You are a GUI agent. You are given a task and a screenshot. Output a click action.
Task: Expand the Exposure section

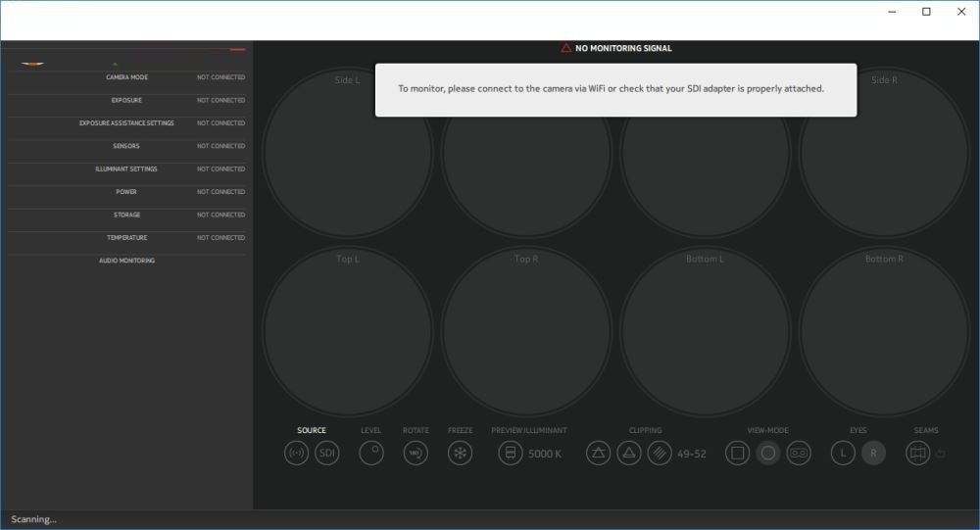(x=126, y=100)
